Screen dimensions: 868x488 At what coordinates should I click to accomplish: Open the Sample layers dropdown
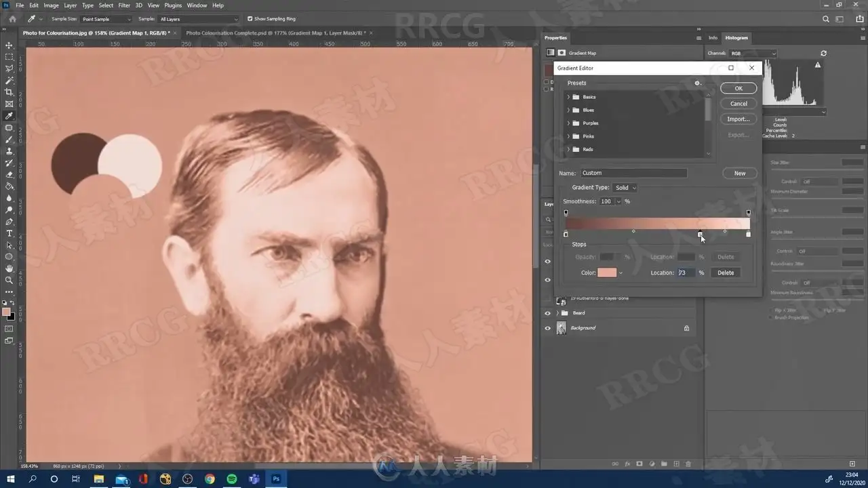[199, 19]
